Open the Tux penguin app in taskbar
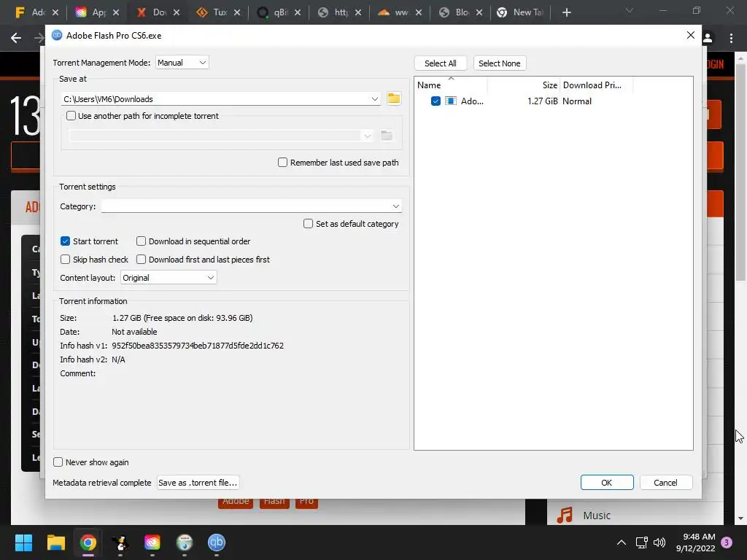This screenshot has width=747, height=560. click(x=120, y=542)
